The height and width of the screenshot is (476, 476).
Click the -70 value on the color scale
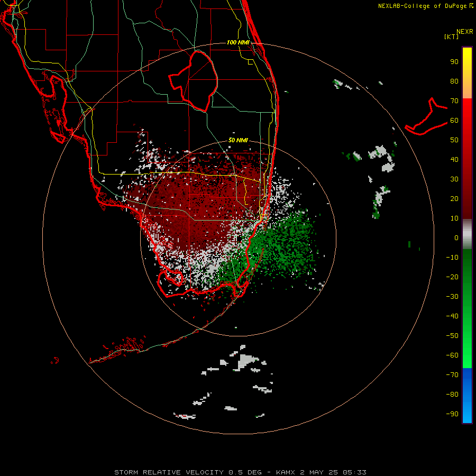click(452, 374)
